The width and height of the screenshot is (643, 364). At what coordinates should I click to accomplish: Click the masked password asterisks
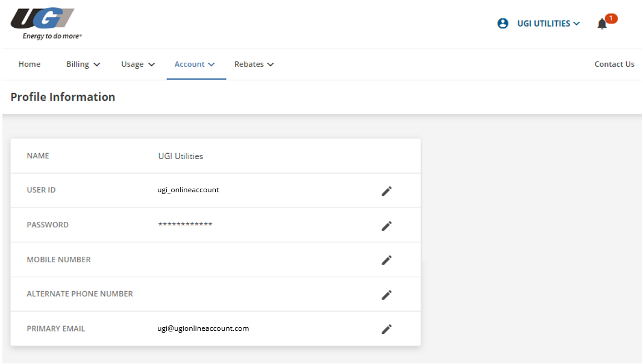[186, 224]
